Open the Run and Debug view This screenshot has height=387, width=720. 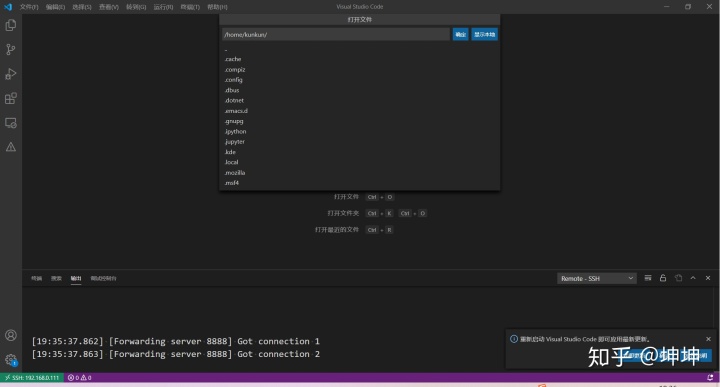click(11, 74)
